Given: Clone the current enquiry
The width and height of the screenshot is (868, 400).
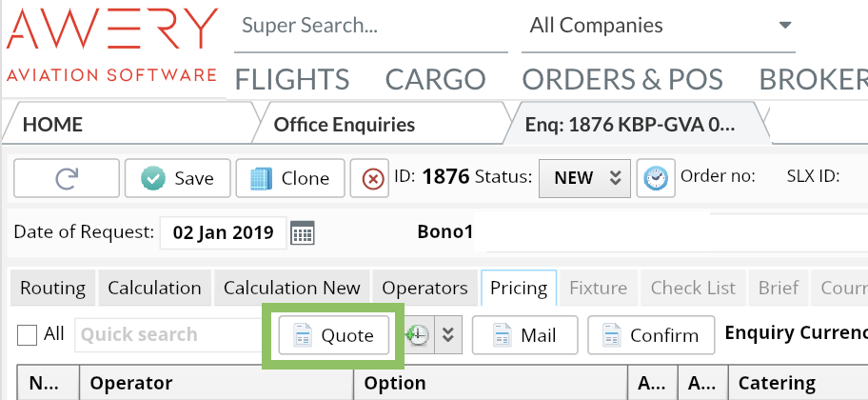Looking at the screenshot, I should pyautogui.click(x=288, y=178).
